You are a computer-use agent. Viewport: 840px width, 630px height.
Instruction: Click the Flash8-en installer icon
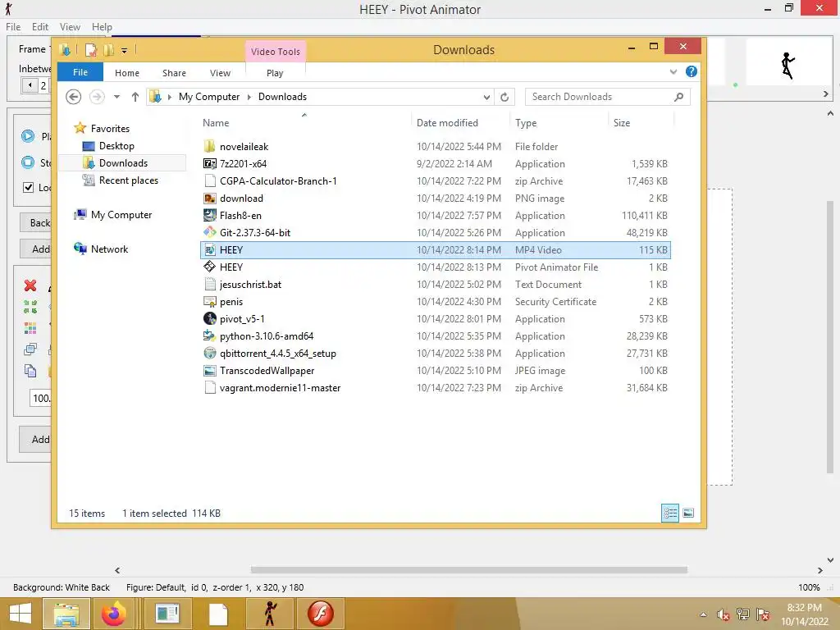pos(209,216)
